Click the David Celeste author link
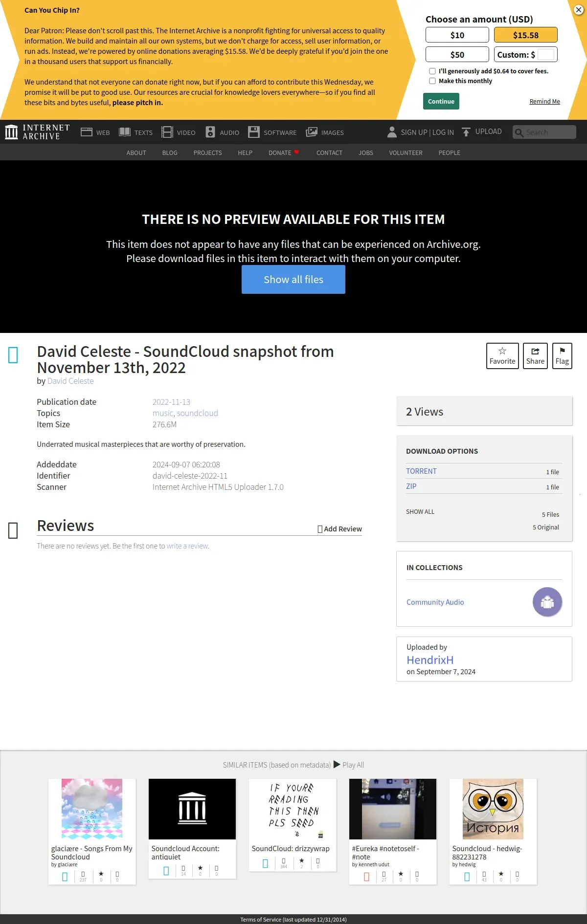Image resolution: width=587 pixels, height=924 pixels. coord(70,381)
